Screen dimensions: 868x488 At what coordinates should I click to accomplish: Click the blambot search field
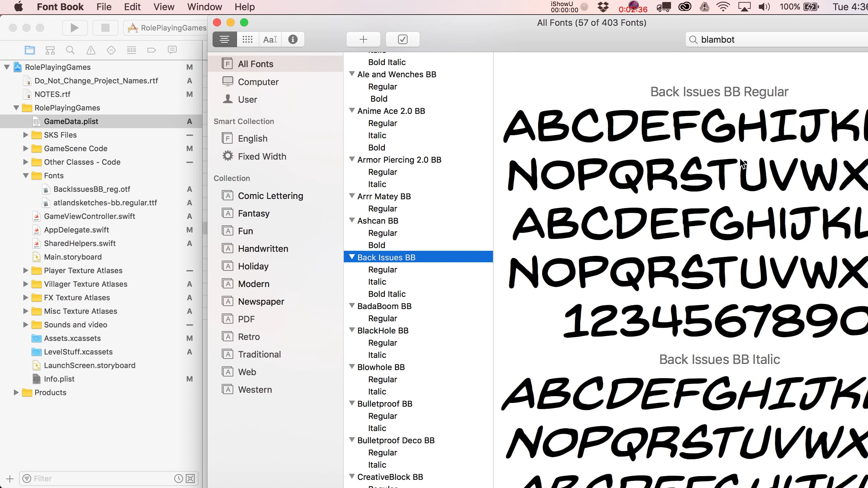tap(776, 40)
